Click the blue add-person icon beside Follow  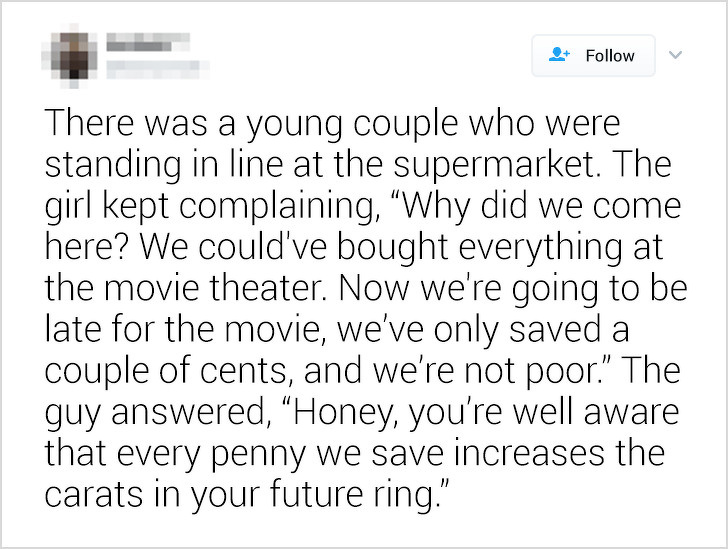coord(559,55)
